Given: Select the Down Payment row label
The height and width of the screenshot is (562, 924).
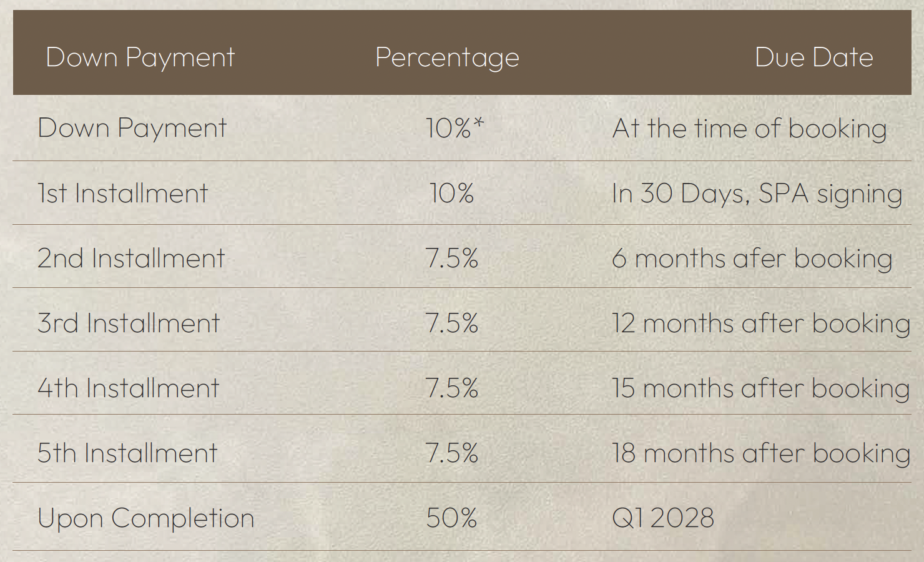Looking at the screenshot, I should pos(132,129).
